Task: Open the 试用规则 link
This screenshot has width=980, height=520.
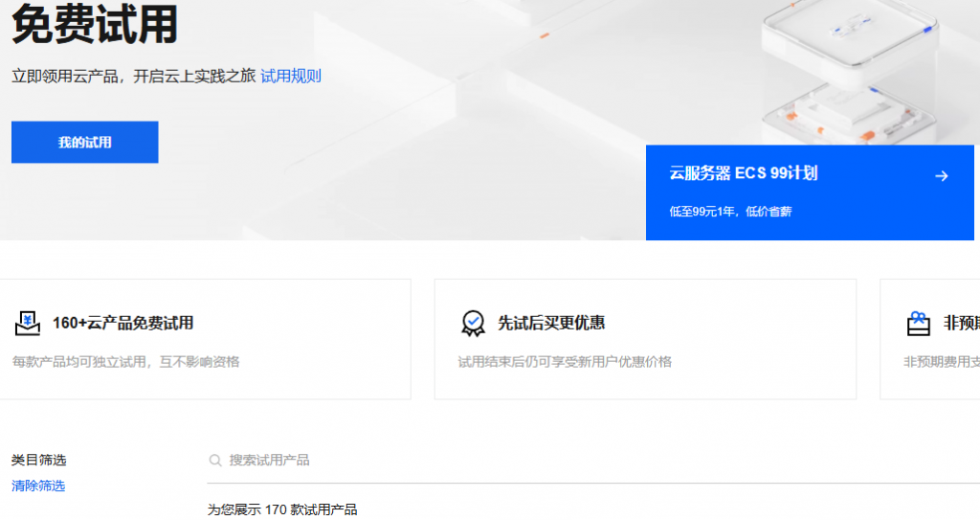Action: (291, 77)
